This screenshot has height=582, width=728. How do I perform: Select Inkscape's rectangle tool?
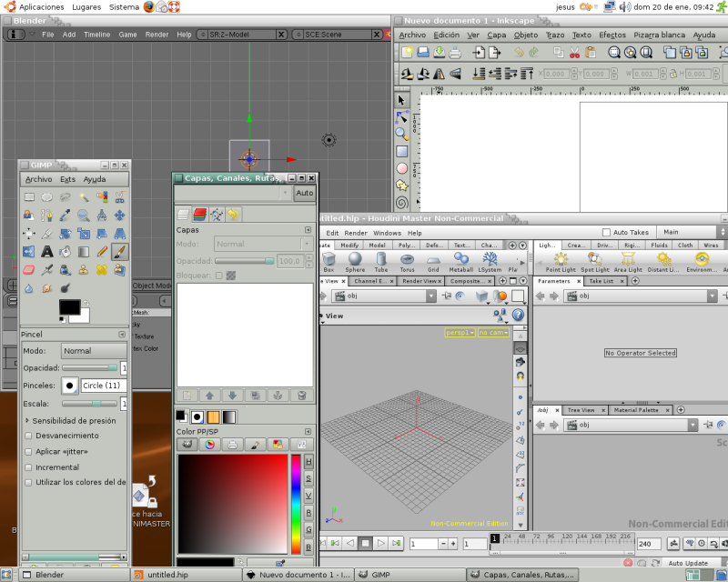tap(401, 151)
